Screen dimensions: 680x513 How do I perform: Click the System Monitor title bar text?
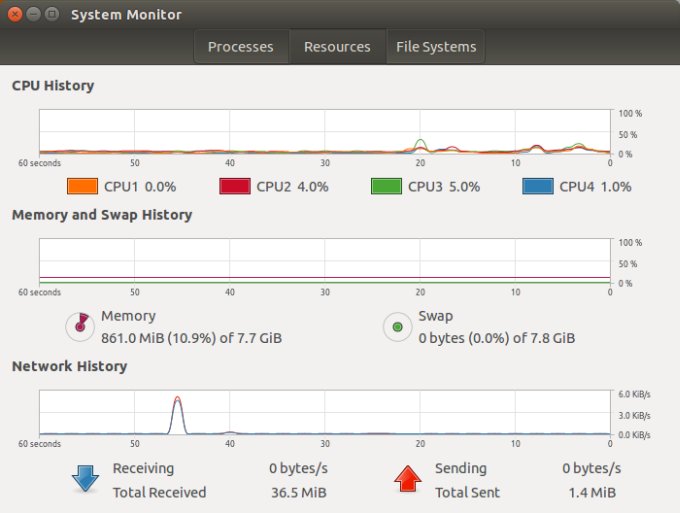[x=127, y=15]
